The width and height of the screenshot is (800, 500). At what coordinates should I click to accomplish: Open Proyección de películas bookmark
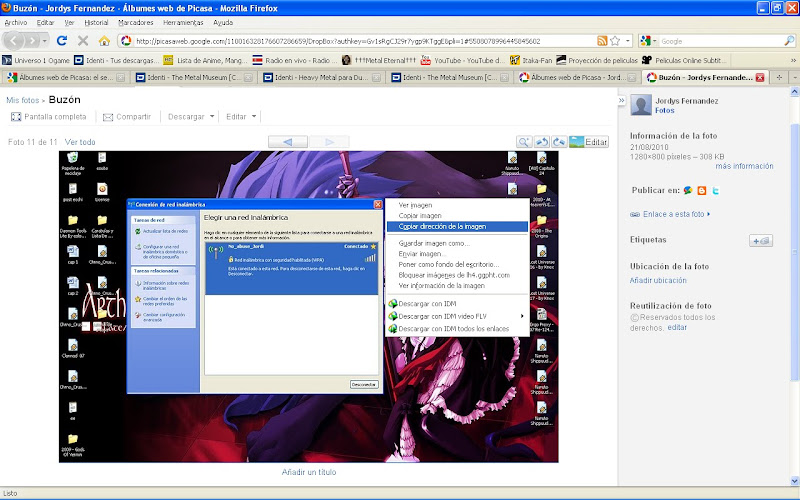(597, 60)
